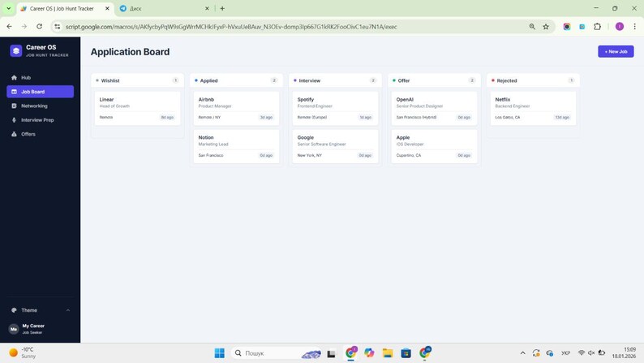Click the Theme palette icon

click(14, 310)
